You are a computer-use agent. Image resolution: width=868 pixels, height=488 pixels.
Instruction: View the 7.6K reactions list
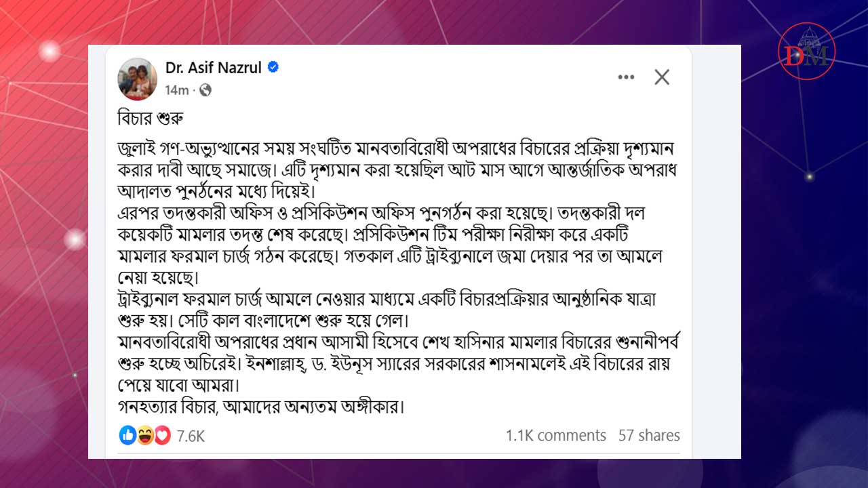coord(191,436)
